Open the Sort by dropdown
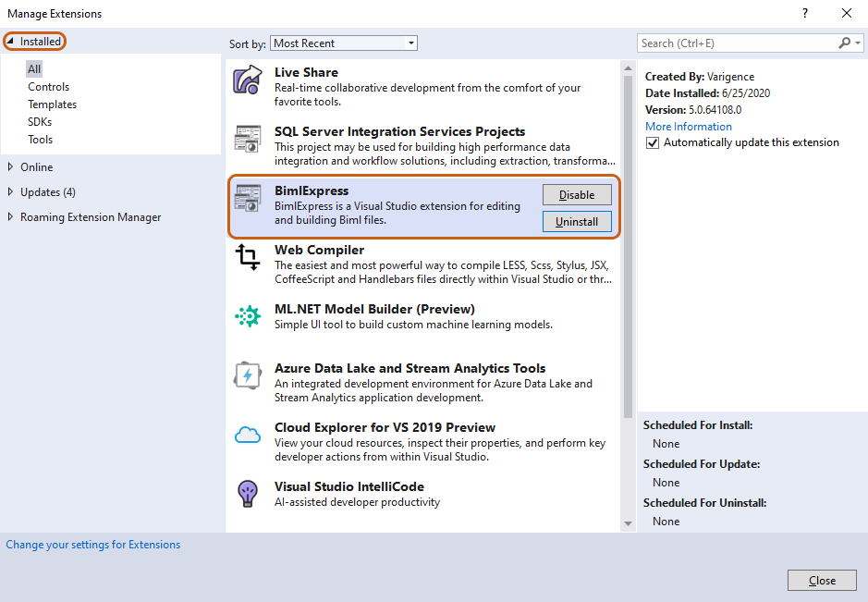 343,43
